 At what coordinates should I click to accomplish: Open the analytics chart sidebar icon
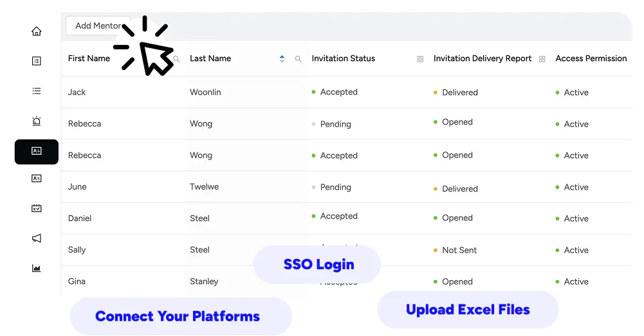coord(37,269)
